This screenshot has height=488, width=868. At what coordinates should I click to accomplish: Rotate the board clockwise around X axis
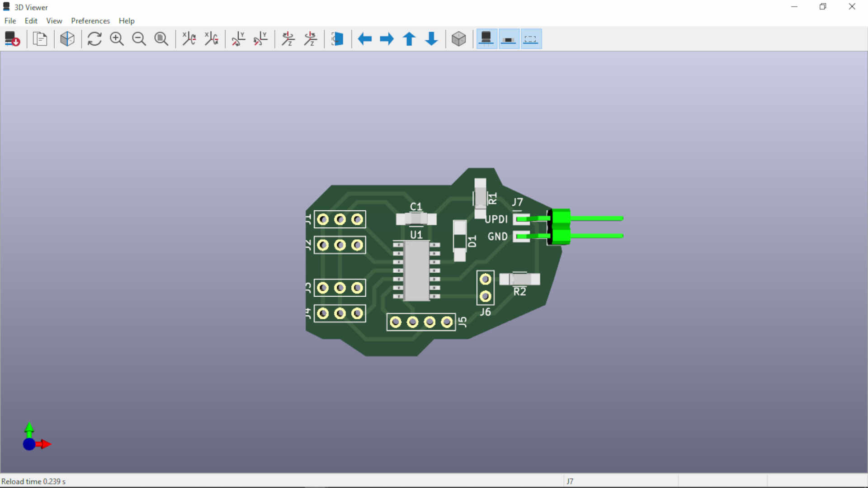(x=189, y=39)
